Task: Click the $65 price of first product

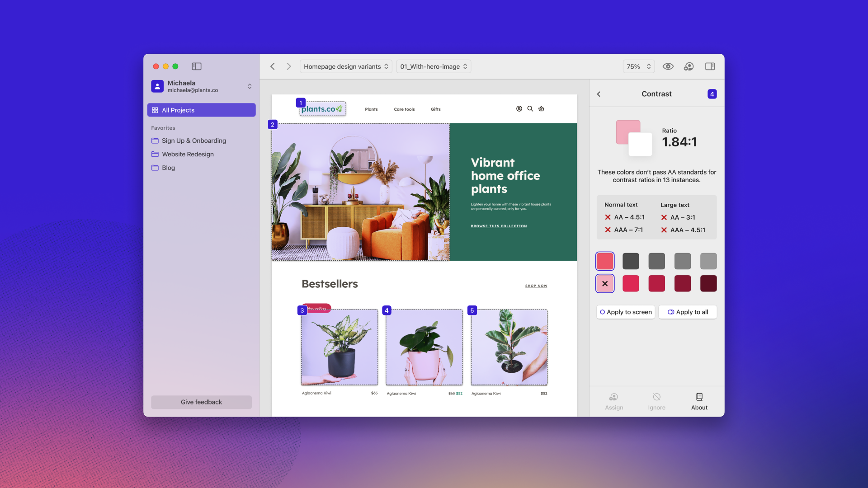Action: pos(374,393)
